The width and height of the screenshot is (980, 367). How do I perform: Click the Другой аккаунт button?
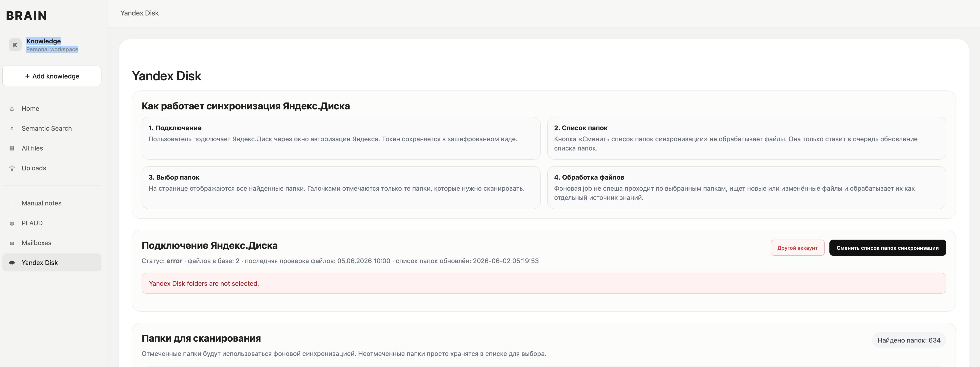click(797, 248)
